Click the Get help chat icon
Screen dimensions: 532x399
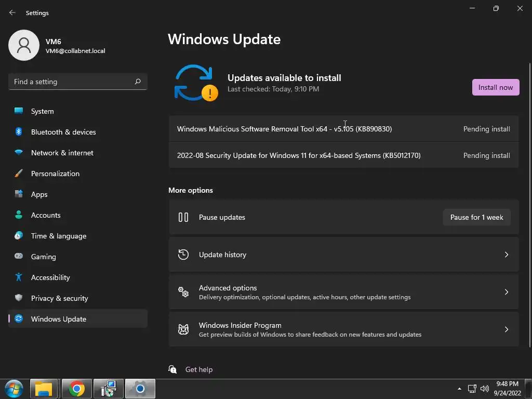click(x=172, y=369)
